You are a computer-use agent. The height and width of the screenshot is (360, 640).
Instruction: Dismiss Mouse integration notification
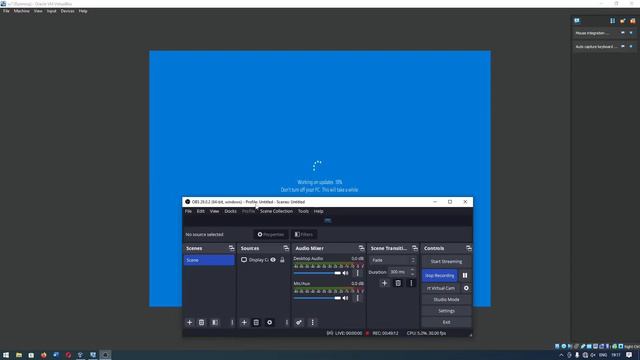coord(631,33)
